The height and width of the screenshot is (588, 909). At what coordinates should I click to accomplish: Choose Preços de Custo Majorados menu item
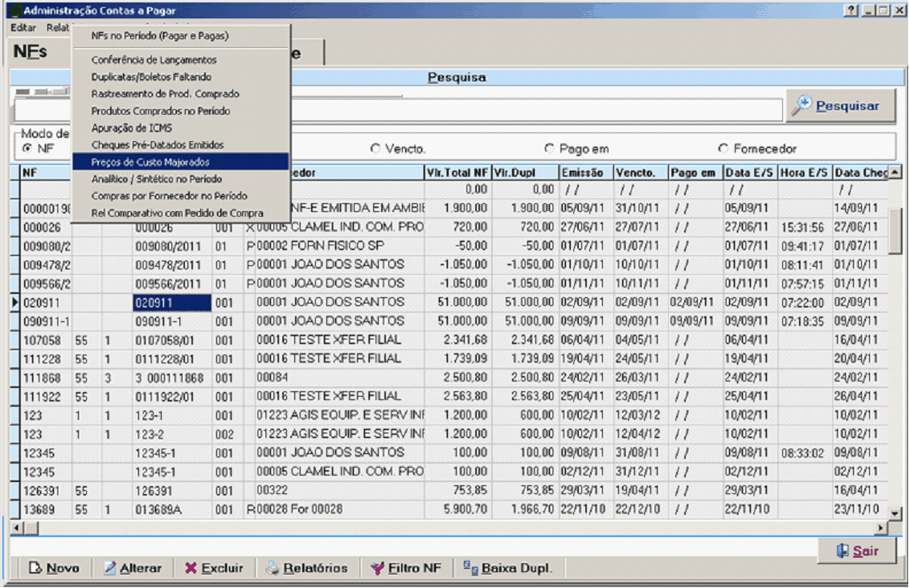point(151,162)
